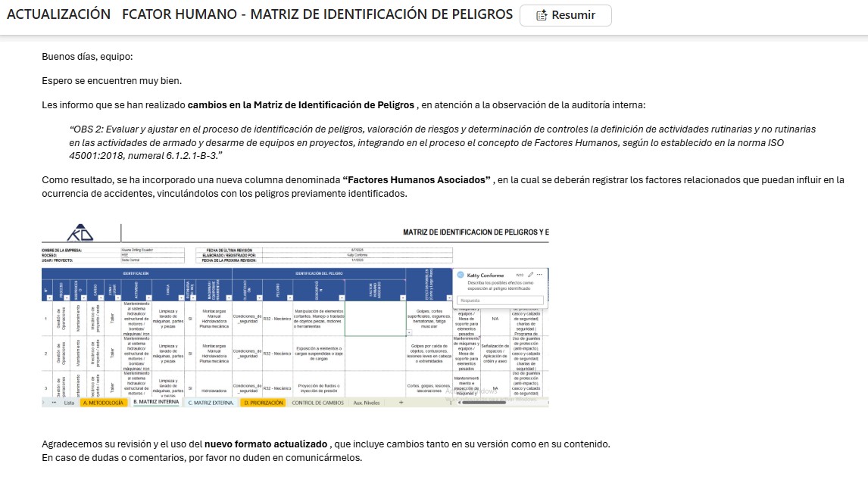Open the CONTROL DE CAMBIOS sheet tab

[x=317, y=403]
